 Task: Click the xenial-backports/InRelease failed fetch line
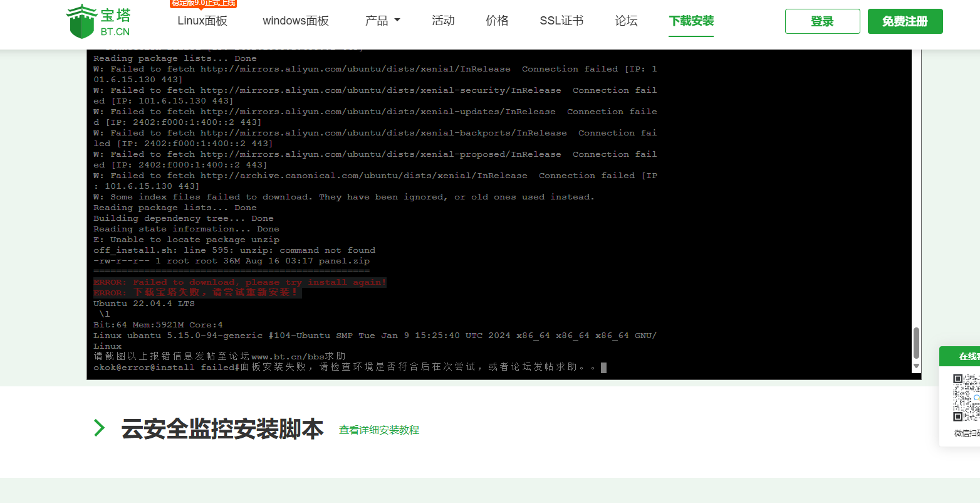pyautogui.click(x=375, y=138)
